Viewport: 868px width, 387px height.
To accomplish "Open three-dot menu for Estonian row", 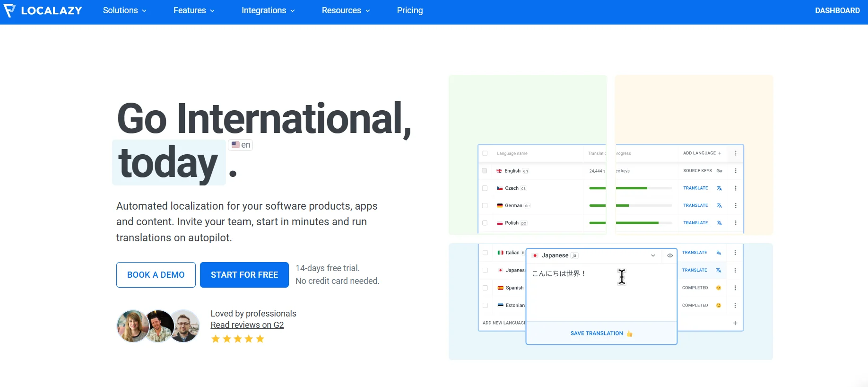I will [x=735, y=306].
